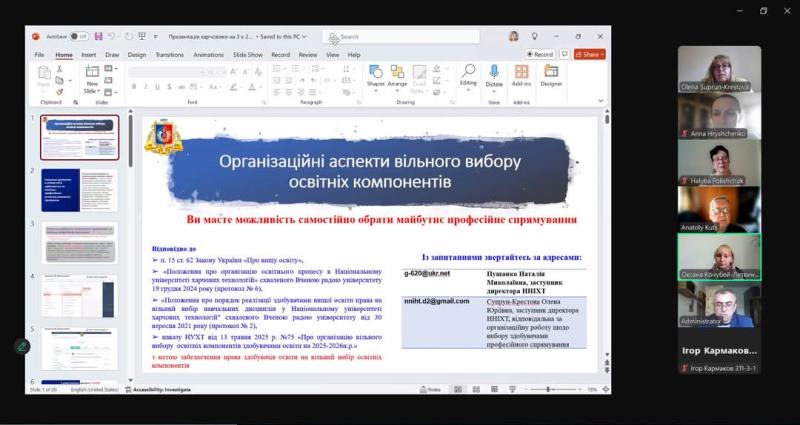Switch to the Animations tab
This screenshot has width=800, height=425.
tap(208, 55)
